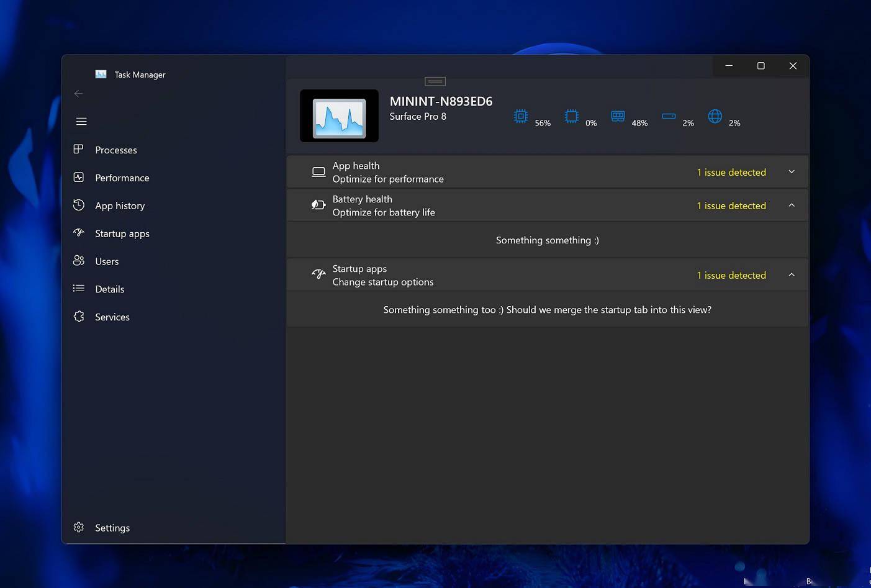The width and height of the screenshot is (871, 588).
Task: Collapse the Battery health section chevron
Action: (792, 206)
